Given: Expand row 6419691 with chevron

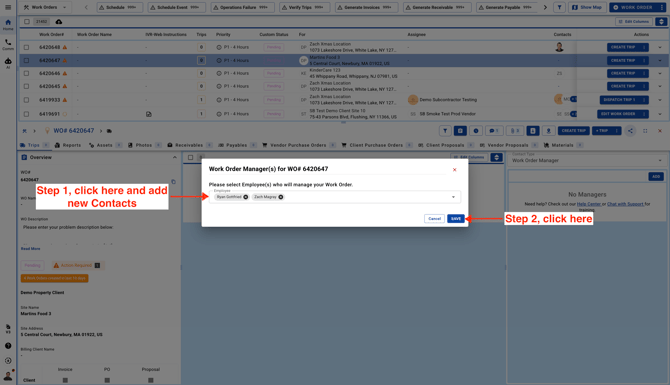Looking at the screenshot, I should pyautogui.click(x=660, y=114).
